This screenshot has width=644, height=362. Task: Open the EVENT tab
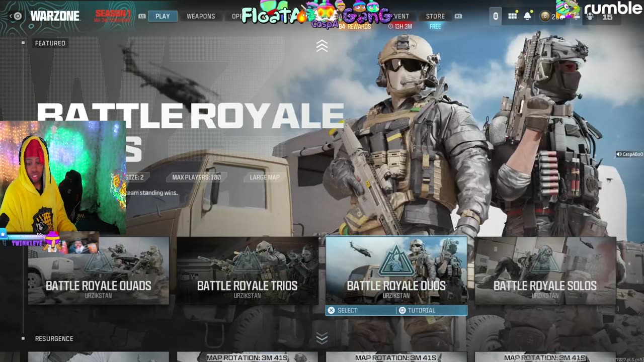click(401, 16)
